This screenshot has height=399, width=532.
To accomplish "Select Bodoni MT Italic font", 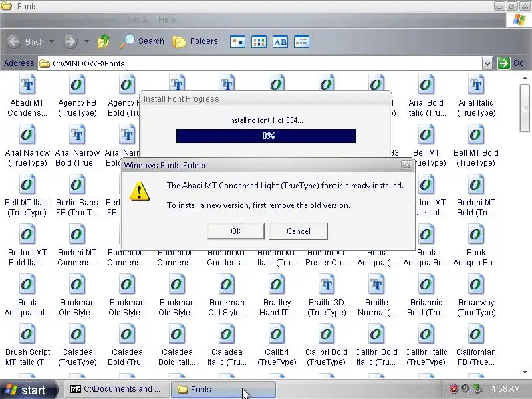I will coord(277,259).
